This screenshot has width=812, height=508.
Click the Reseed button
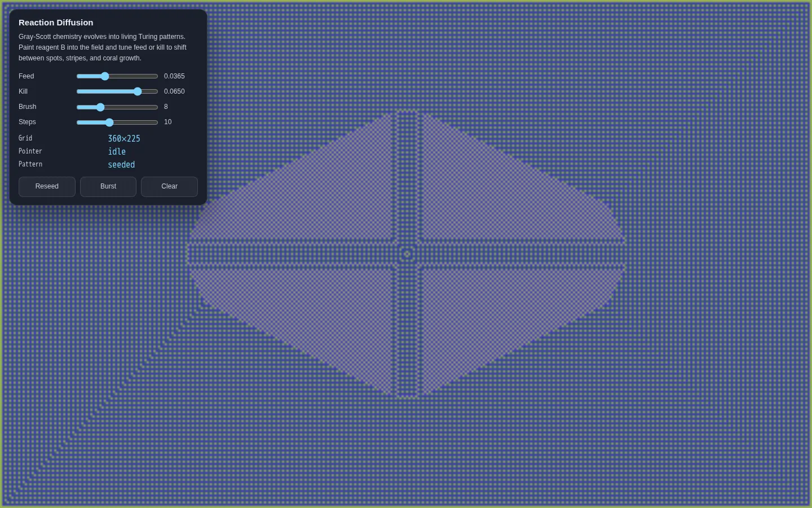[x=47, y=187]
